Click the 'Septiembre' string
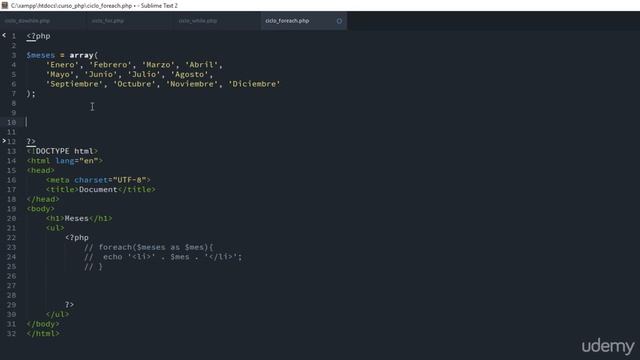The height and width of the screenshot is (360, 640). pos(74,84)
